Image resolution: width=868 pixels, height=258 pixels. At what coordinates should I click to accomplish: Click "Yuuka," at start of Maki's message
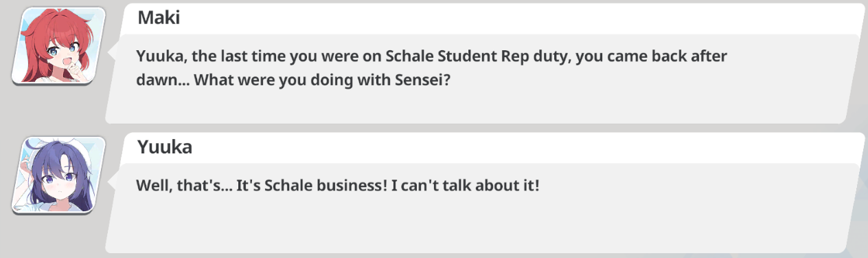(159, 56)
